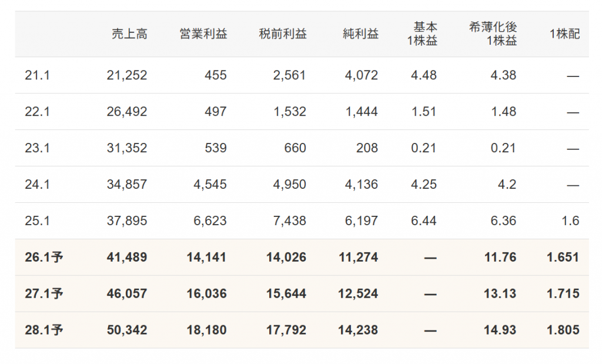Viewport: 602px width, 364px height.
Task: Click the 1.6 dividend value for 25.1
Action: point(570,221)
